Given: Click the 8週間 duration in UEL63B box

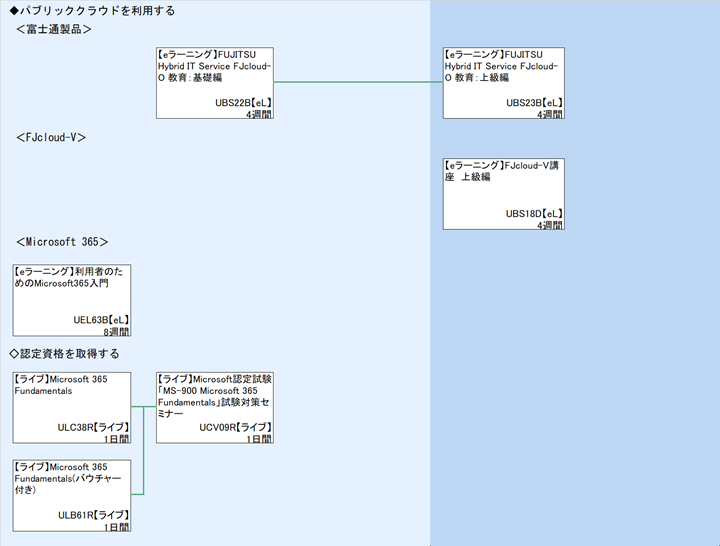Looking at the screenshot, I should [x=116, y=332].
